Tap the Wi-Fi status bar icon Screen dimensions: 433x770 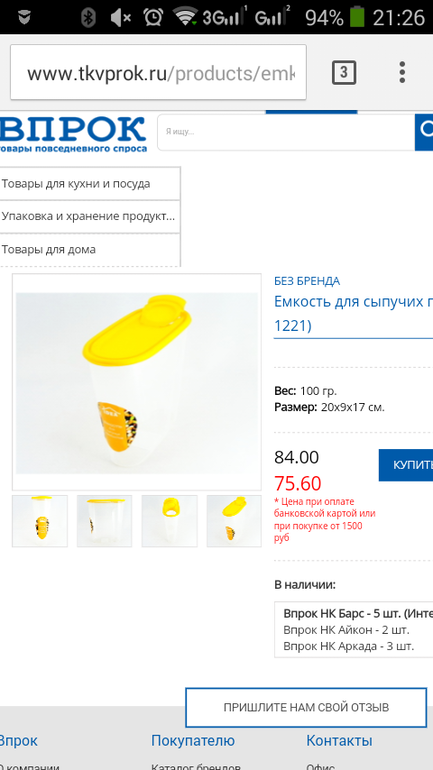click(x=186, y=17)
